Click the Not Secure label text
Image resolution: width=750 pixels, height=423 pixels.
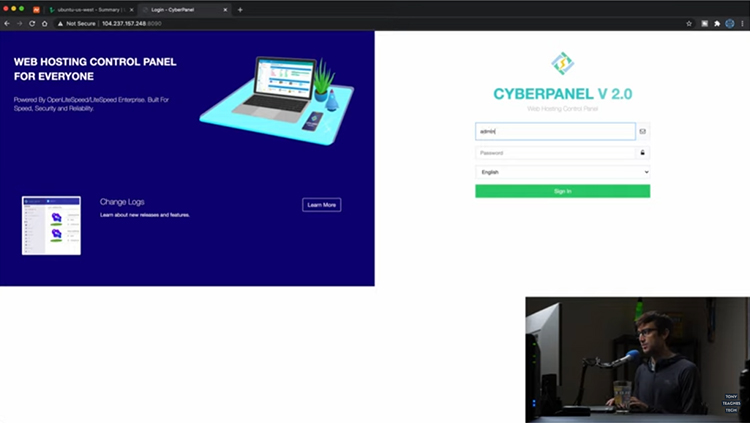pos(81,23)
